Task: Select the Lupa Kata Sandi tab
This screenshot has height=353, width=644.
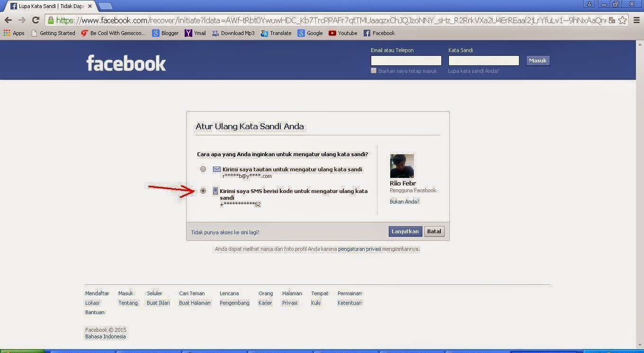Action: pyautogui.click(x=49, y=6)
